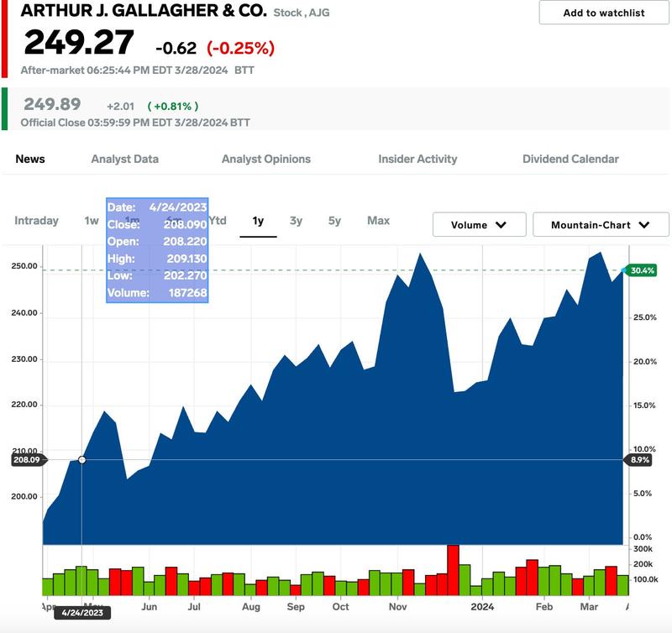Open the News tab
672x633 pixels.
click(x=30, y=159)
